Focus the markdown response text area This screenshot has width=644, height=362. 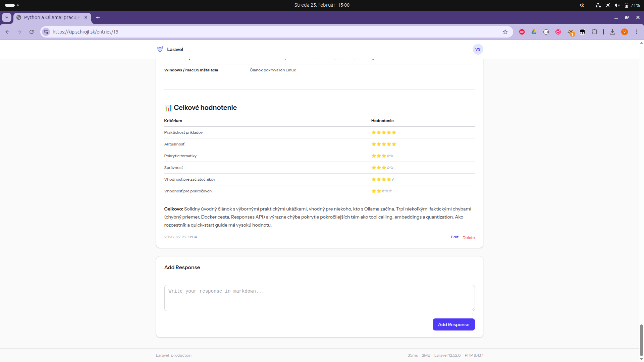coord(320,298)
